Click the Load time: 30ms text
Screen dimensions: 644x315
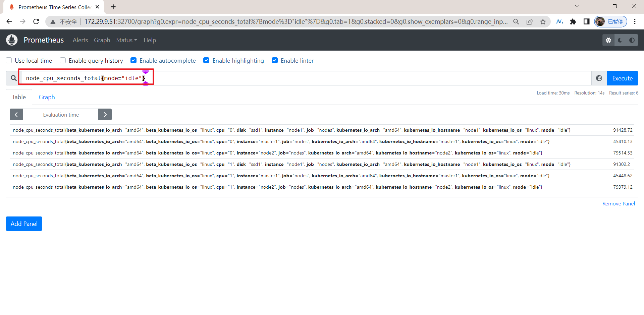[x=553, y=93]
